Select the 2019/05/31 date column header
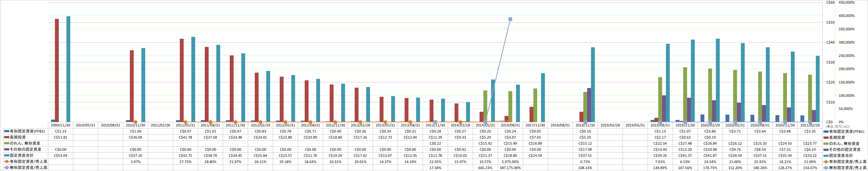 coord(635,125)
